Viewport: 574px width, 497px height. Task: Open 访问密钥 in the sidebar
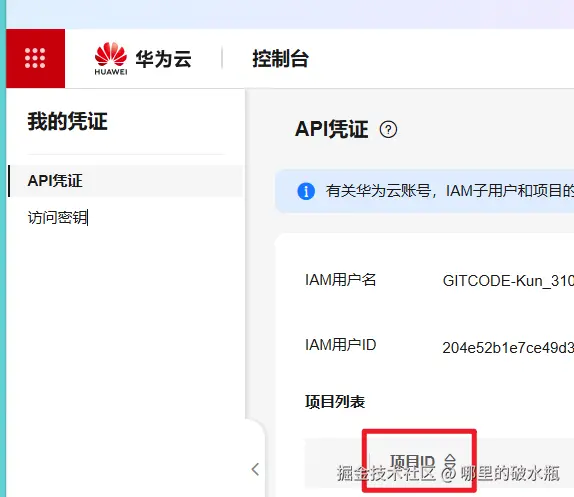57,217
